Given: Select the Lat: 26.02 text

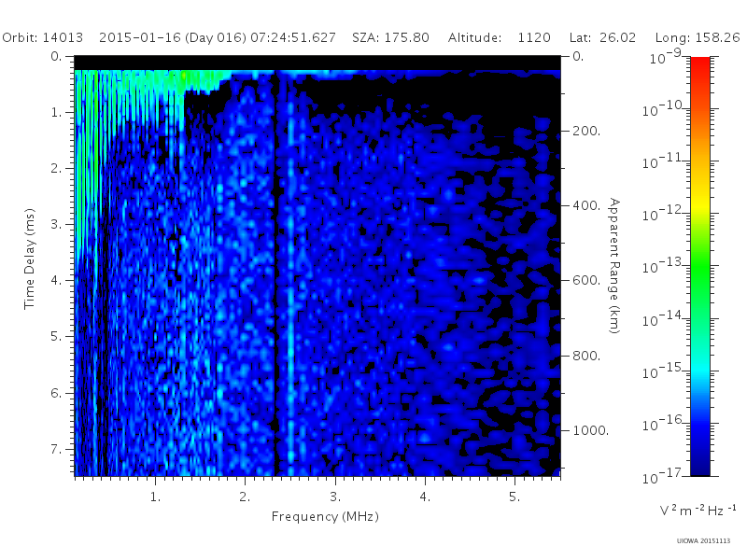Looking at the screenshot, I should click(602, 37).
